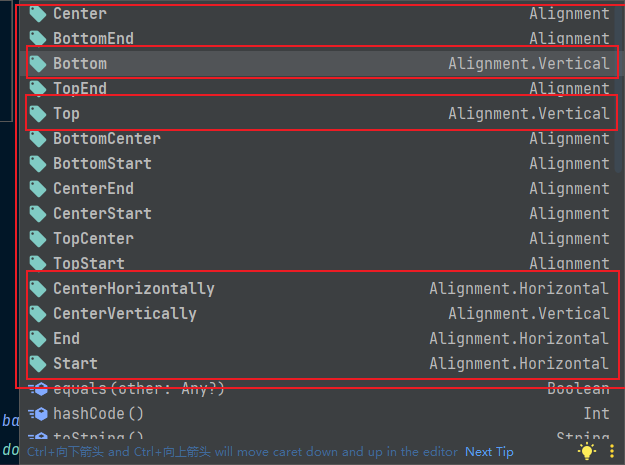Select the Bottom Alignment.Vertical suggestion
The width and height of the screenshot is (625, 465).
coord(321,64)
